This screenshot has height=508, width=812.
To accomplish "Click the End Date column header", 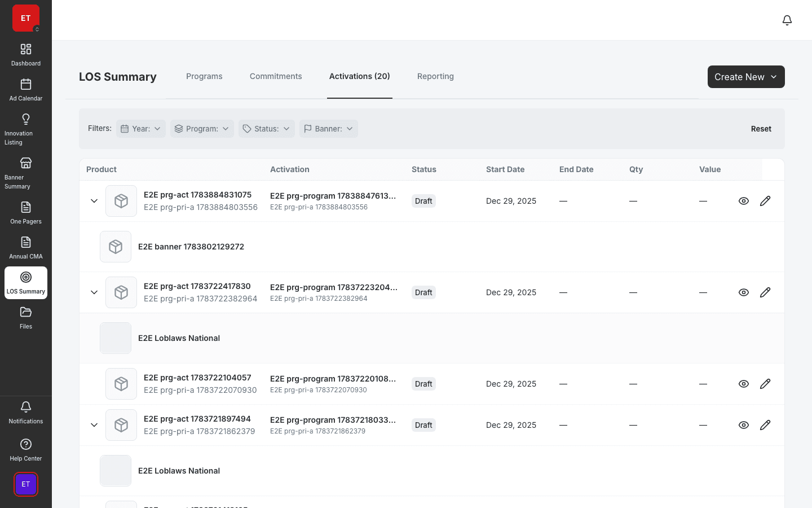I will [x=576, y=169].
